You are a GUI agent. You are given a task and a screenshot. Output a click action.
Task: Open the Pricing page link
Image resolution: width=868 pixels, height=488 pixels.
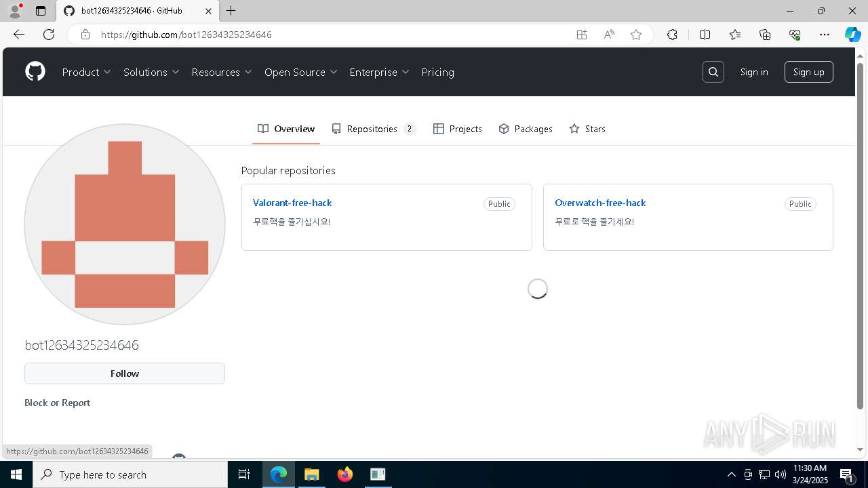437,72
